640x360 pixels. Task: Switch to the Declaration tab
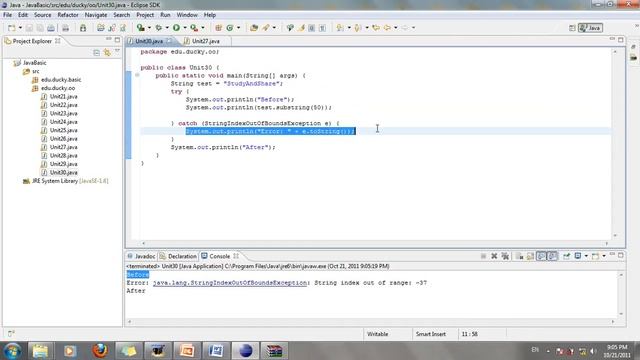click(x=178, y=256)
